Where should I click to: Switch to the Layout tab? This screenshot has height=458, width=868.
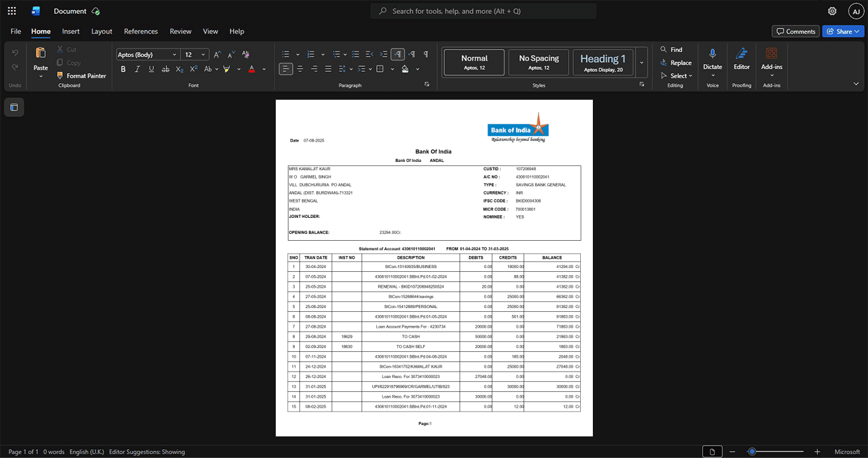(x=102, y=31)
